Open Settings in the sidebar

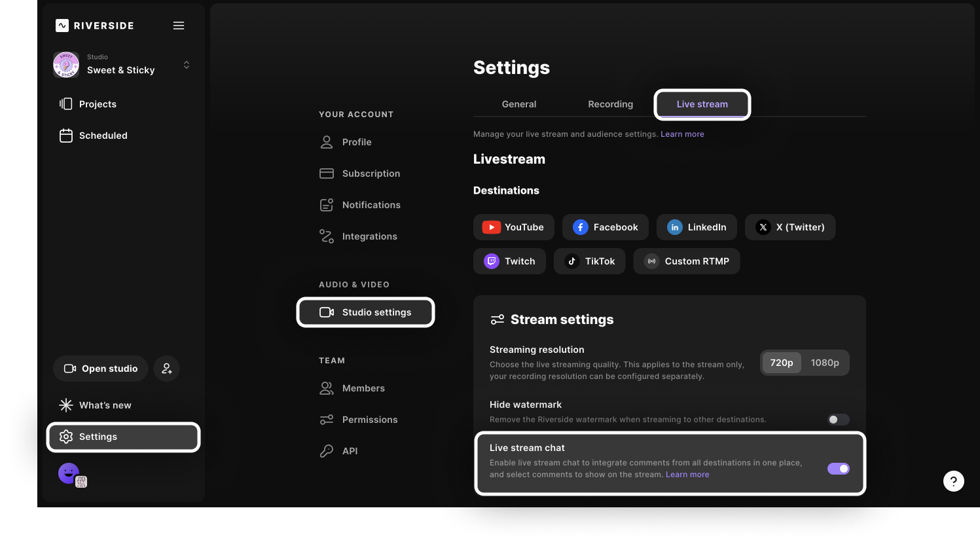coord(123,437)
